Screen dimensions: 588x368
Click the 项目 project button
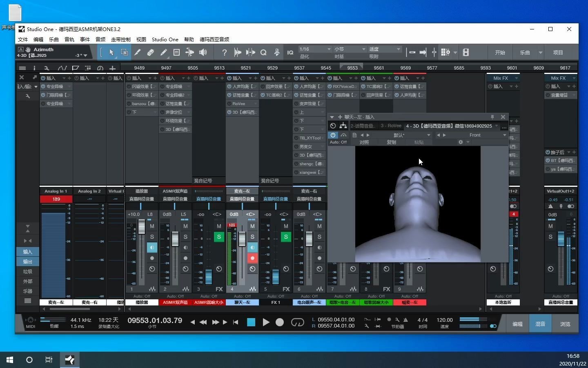coord(558,53)
